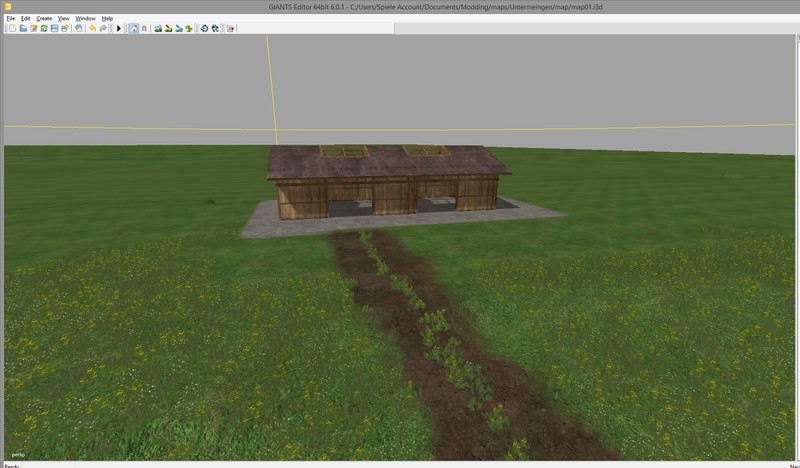
Task: Expand the Create menu
Action: pos(44,18)
